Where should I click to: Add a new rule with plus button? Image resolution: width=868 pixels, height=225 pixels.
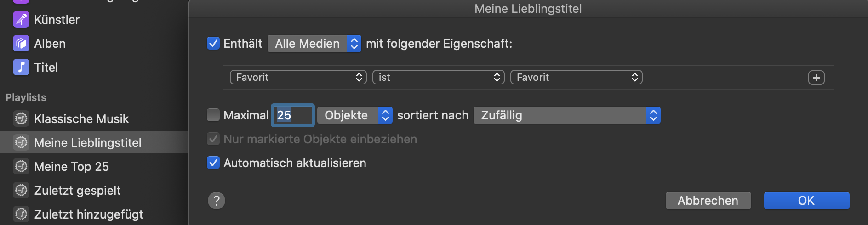(x=816, y=78)
